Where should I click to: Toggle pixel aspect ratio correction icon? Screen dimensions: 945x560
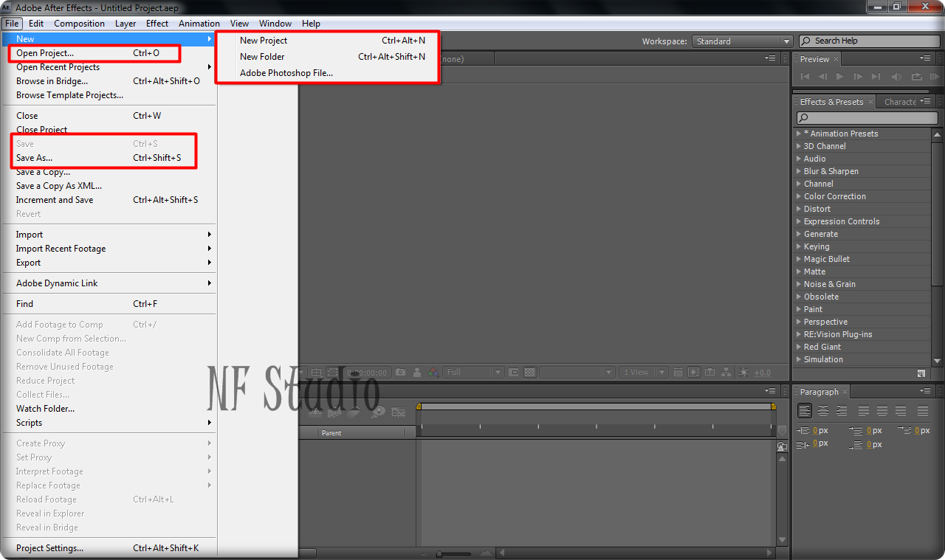(x=678, y=372)
